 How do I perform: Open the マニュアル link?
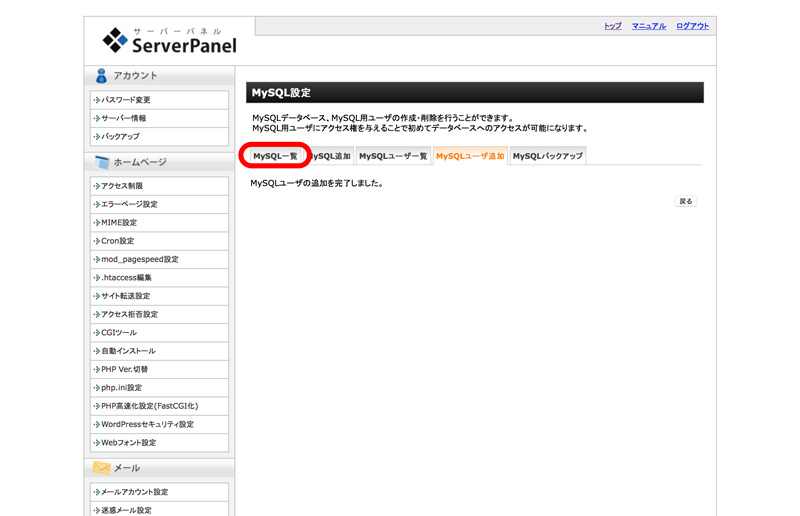coord(648,26)
